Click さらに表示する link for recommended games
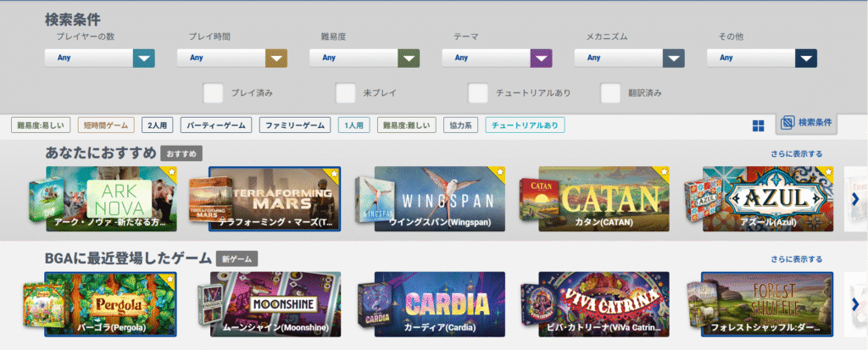868x350 pixels. pos(796,153)
